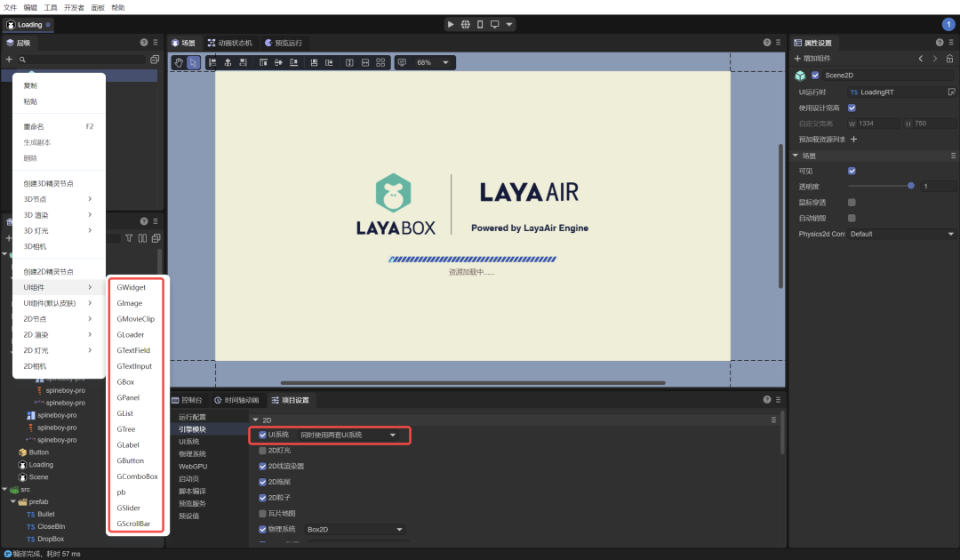Open 3D节点 submenu

click(58, 199)
